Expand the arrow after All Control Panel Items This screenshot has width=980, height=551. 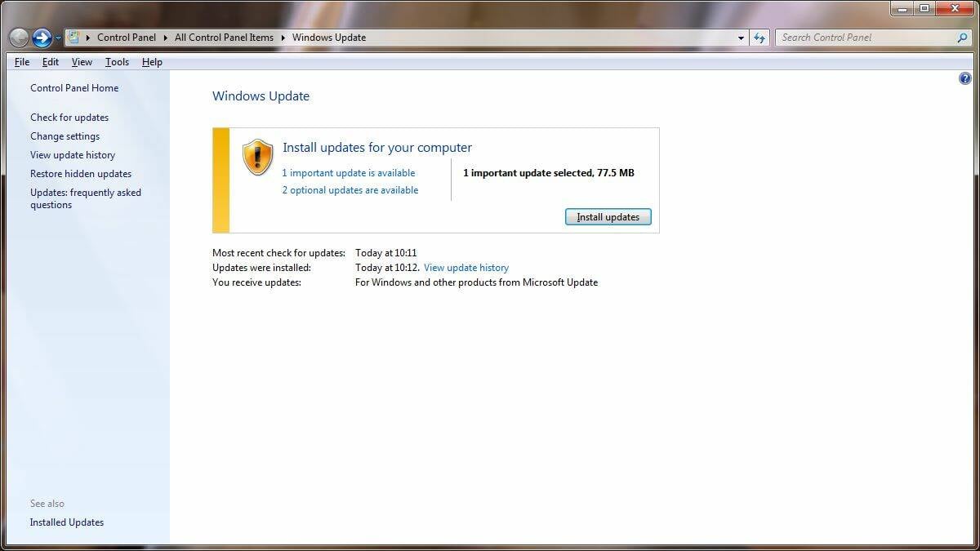[x=283, y=38]
